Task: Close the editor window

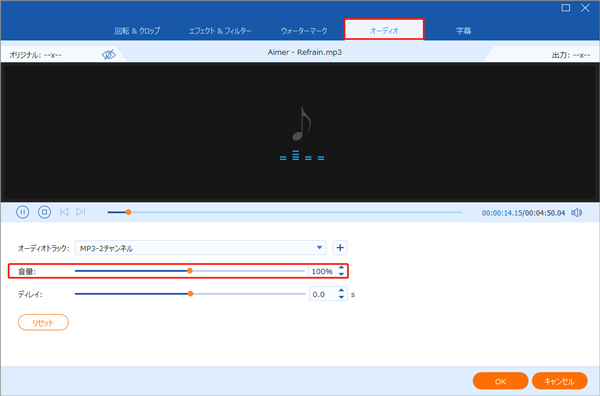Action: click(x=585, y=8)
